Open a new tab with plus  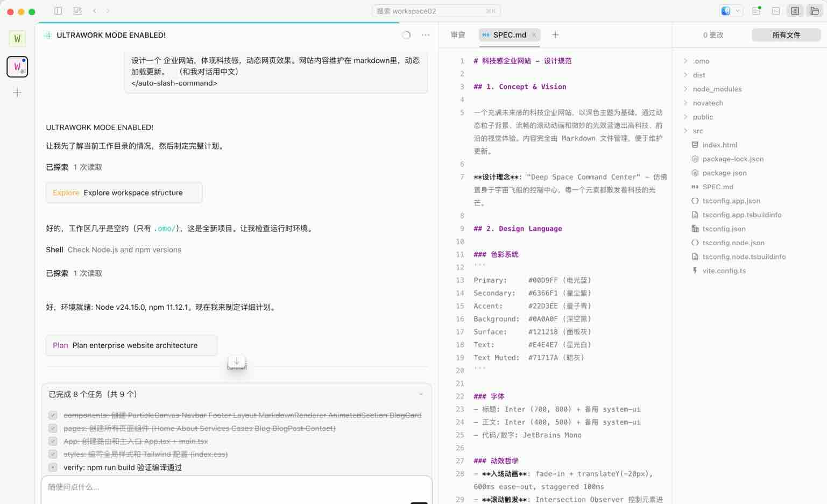pos(555,35)
